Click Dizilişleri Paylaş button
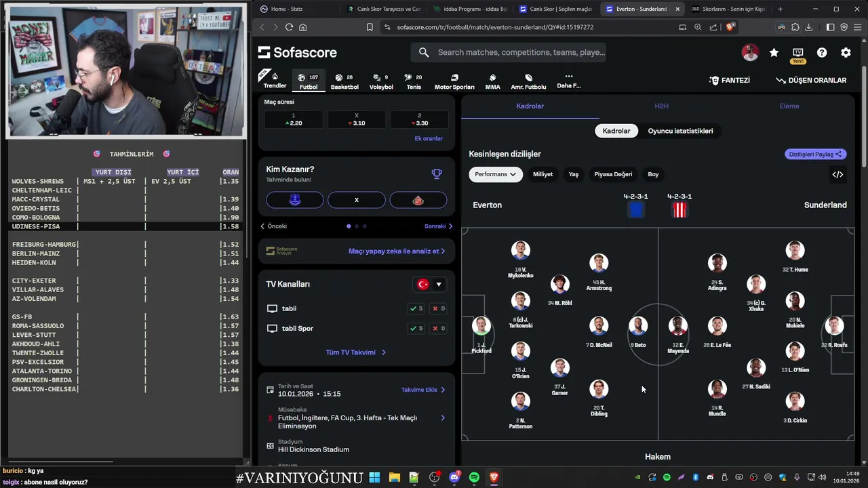The width and height of the screenshot is (868, 488). click(816, 154)
